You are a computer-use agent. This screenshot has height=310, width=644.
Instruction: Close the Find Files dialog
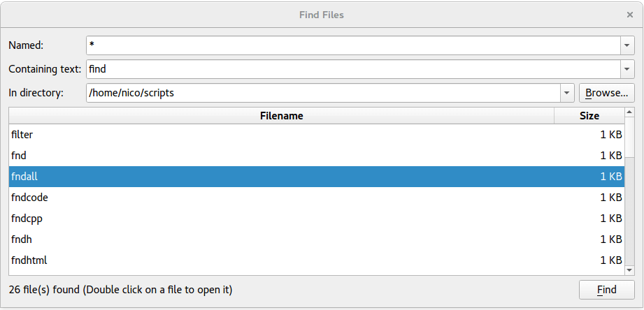click(x=630, y=15)
